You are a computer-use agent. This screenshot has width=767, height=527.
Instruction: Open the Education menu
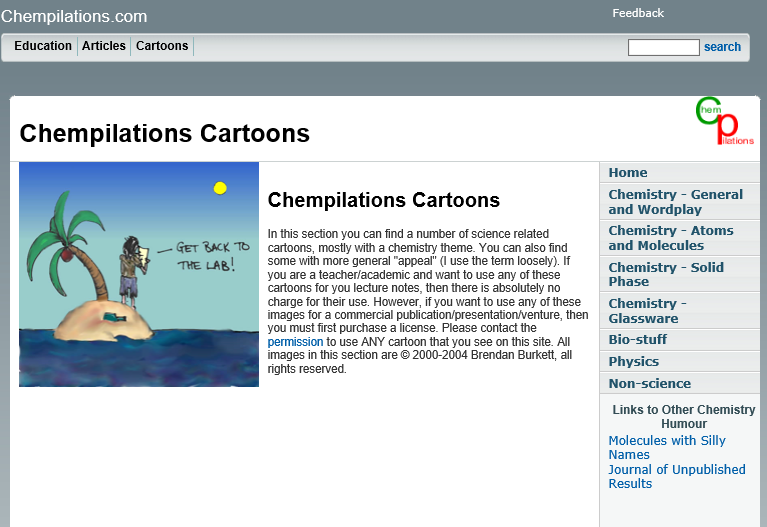[43, 46]
